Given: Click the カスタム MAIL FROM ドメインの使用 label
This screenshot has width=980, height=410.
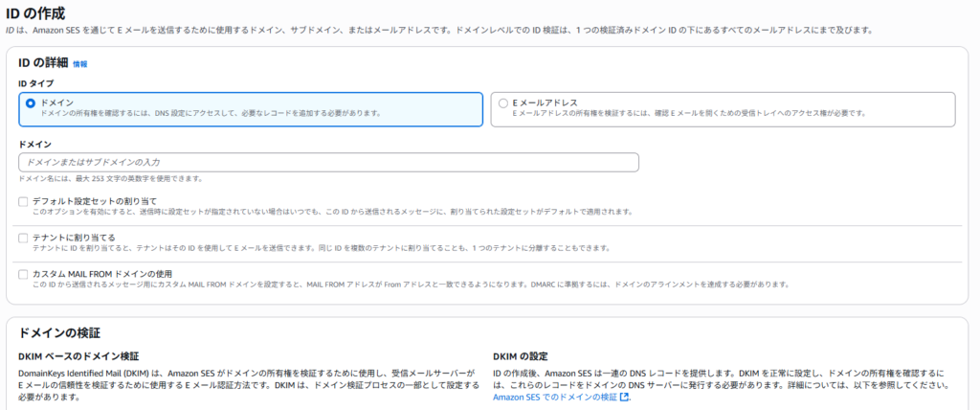Looking at the screenshot, I should tap(105, 274).
